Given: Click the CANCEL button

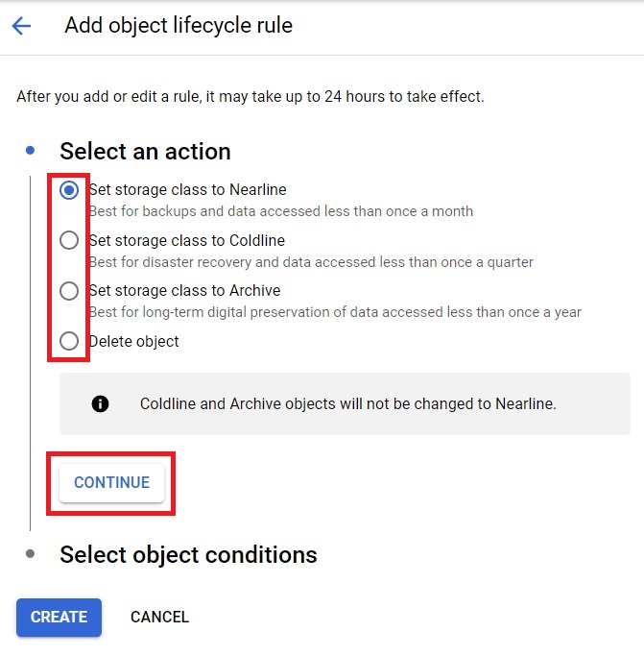Looking at the screenshot, I should [x=159, y=617].
